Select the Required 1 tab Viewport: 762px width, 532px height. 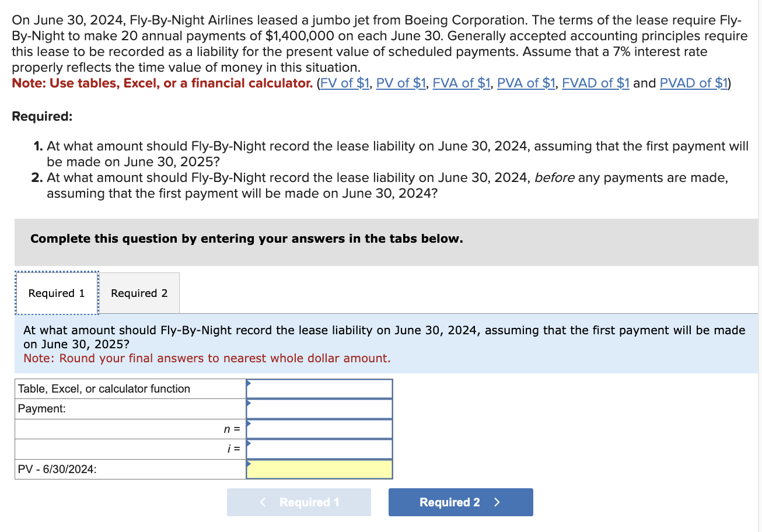click(x=56, y=293)
